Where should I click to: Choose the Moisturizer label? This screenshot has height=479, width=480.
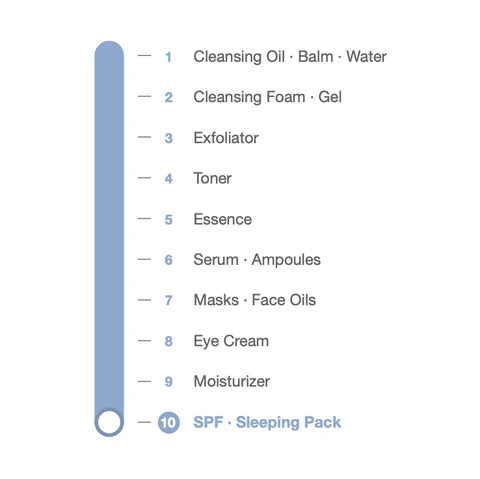coord(232,381)
